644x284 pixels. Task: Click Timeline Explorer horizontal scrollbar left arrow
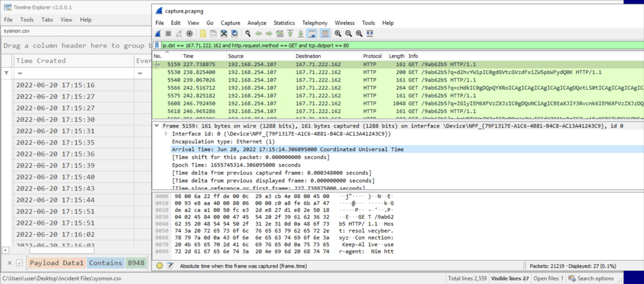(x=5, y=250)
